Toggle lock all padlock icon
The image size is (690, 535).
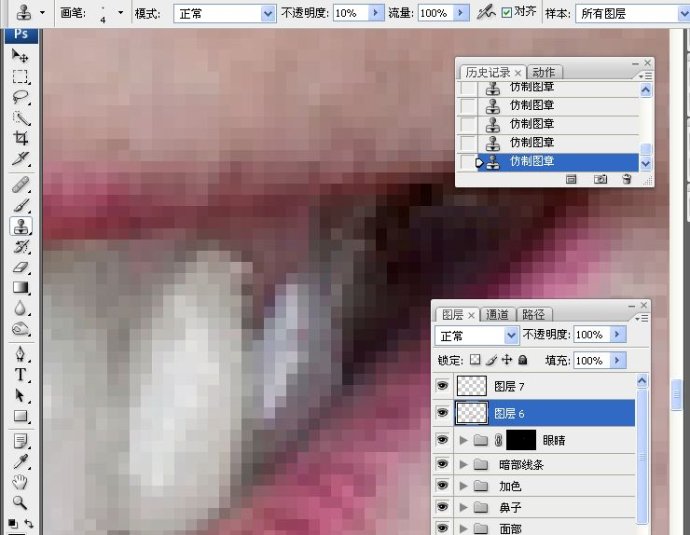click(523, 360)
